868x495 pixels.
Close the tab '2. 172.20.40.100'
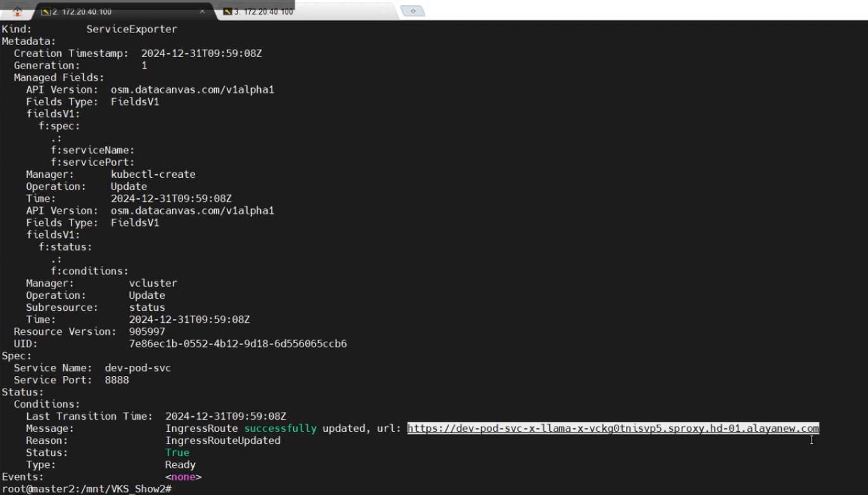click(x=202, y=11)
